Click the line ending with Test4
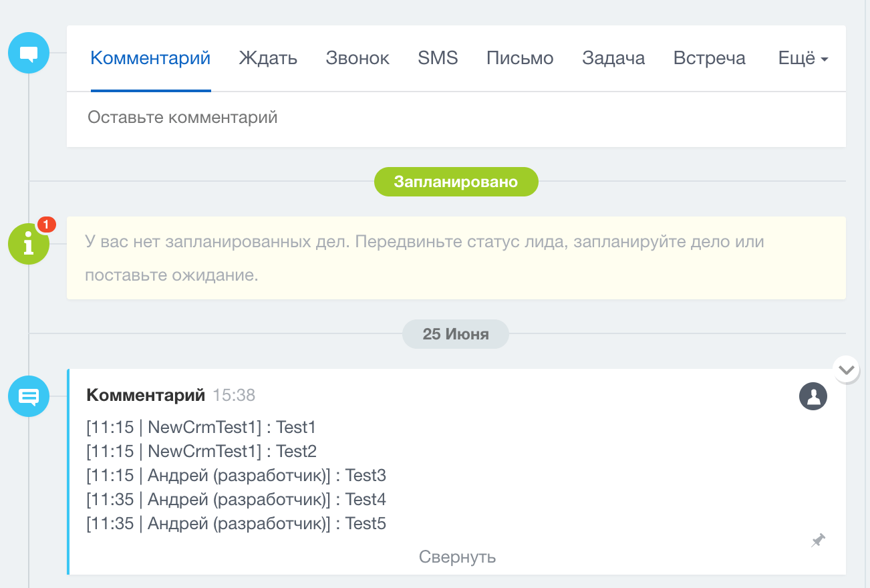Image resolution: width=870 pixels, height=588 pixels. 237,499
